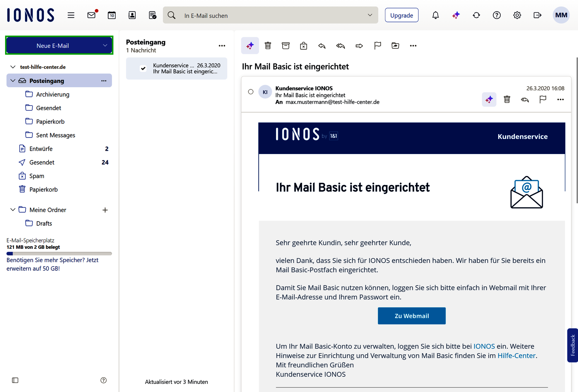Open the calendar app icon
This screenshot has height=392, width=578.
click(112, 15)
